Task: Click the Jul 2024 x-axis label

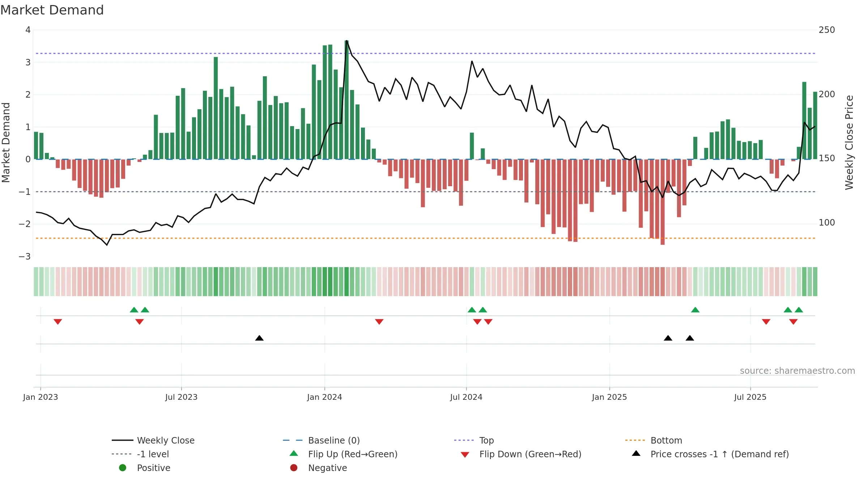Action: pyautogui.click(x=466, y=397)
